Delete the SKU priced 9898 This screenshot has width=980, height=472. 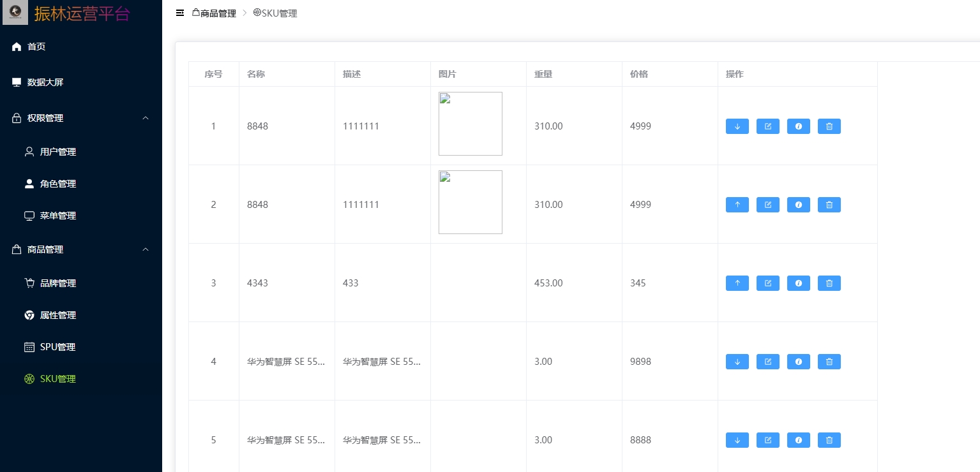(829, 362)
